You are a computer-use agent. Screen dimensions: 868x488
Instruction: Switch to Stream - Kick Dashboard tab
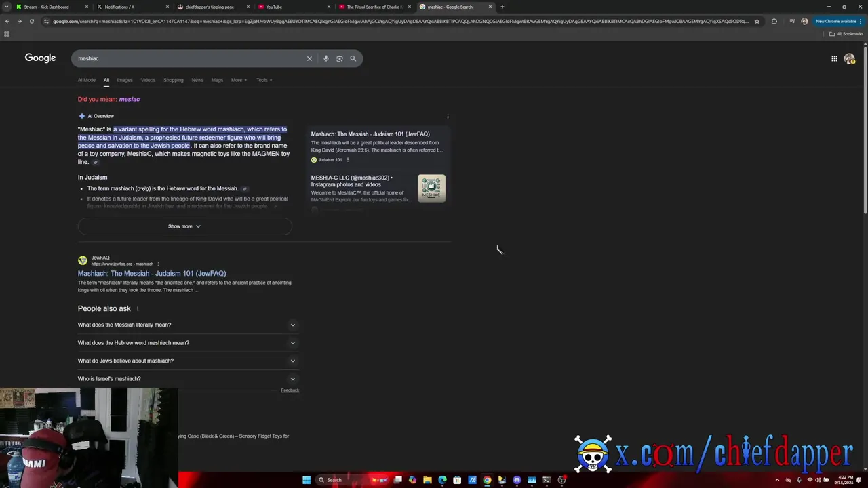[x=51, y=7]
